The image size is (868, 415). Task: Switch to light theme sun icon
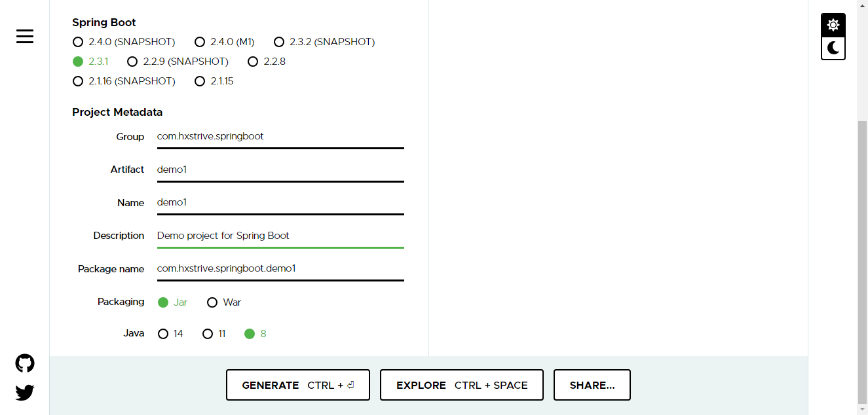pos(833,25)
